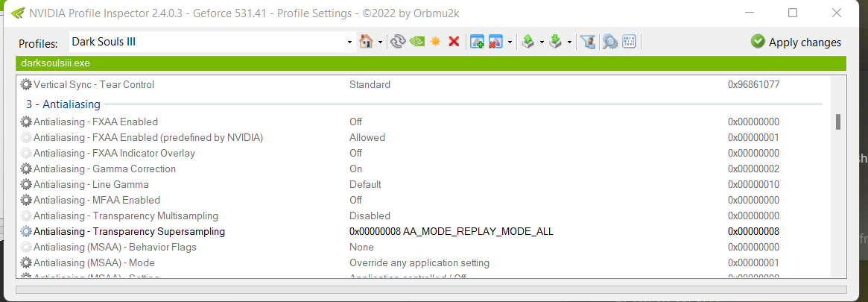Click the gear icon beside Antialiasing (MSAA) - Mode

click(x=26, y=262)
